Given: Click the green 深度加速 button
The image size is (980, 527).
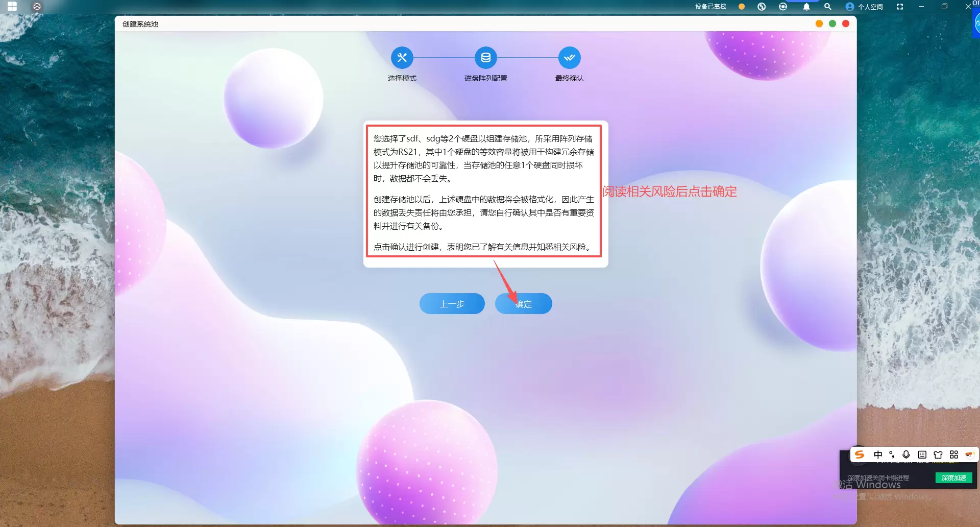Looking at the screenshot, I should (x=953, y=477).
